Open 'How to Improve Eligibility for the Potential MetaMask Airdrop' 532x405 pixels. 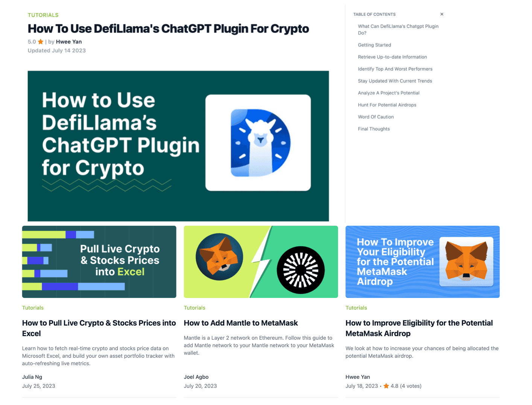click(x=419, y=328)
